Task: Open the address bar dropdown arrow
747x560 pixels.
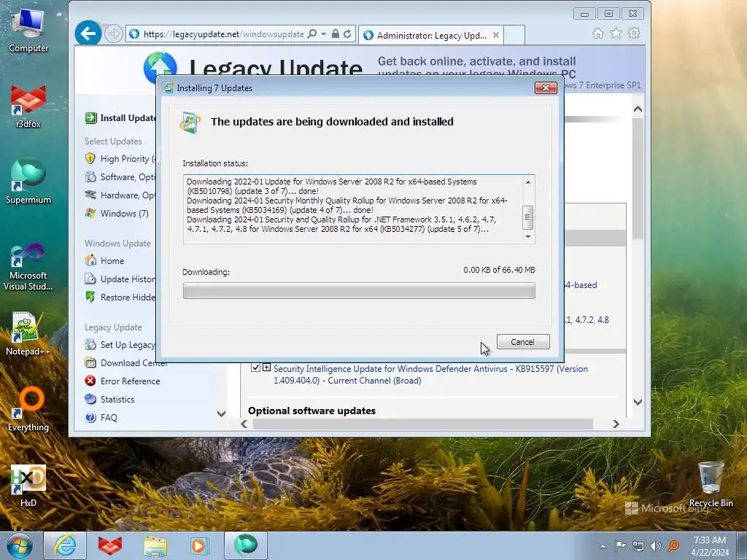Action: point(323,34)
